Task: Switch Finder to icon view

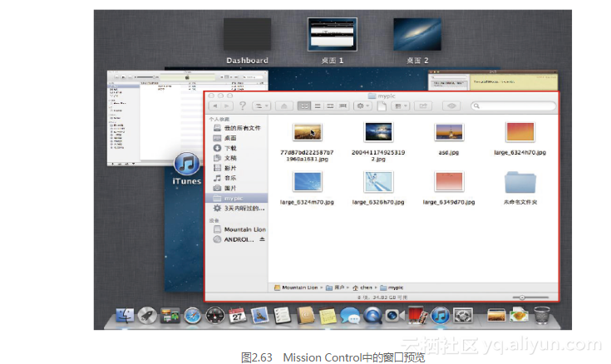Action: (304, 106)
